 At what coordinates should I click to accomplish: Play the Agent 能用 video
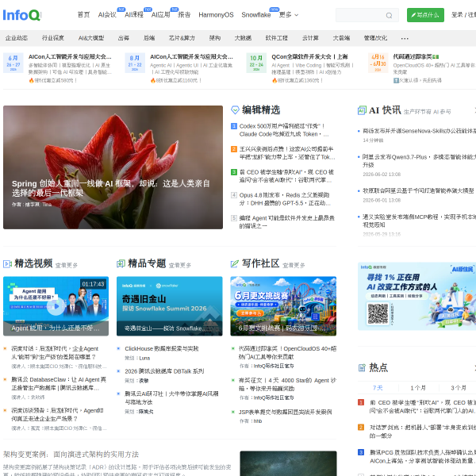coord(56,306)
